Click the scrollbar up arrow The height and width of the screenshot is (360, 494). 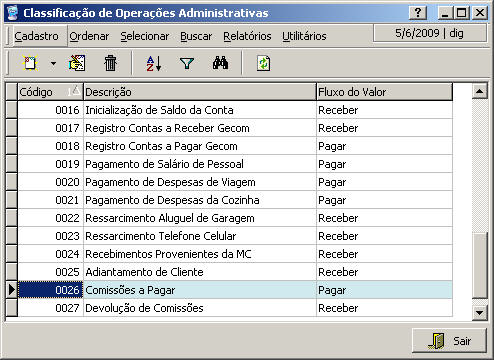[x=480, y=91]
